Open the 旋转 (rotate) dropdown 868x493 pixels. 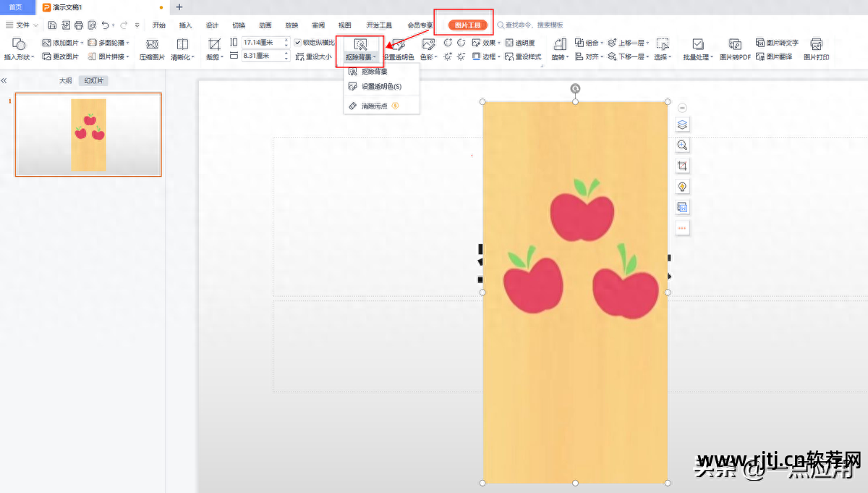(559, 56)
